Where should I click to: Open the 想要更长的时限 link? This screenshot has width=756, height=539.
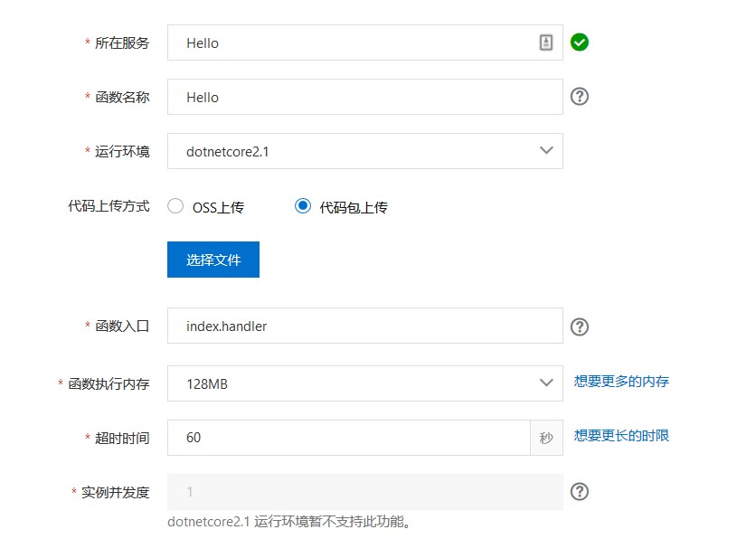pyautogui.click(x=621, y=436)
